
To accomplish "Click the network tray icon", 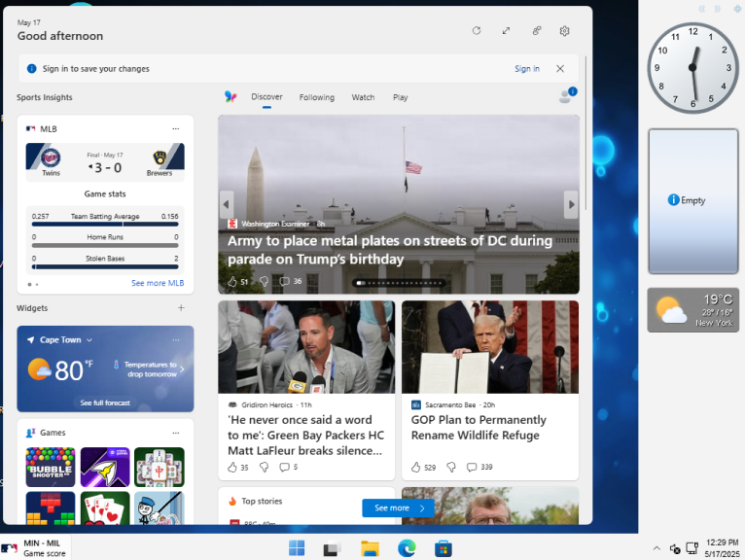I will click(692, 548).
